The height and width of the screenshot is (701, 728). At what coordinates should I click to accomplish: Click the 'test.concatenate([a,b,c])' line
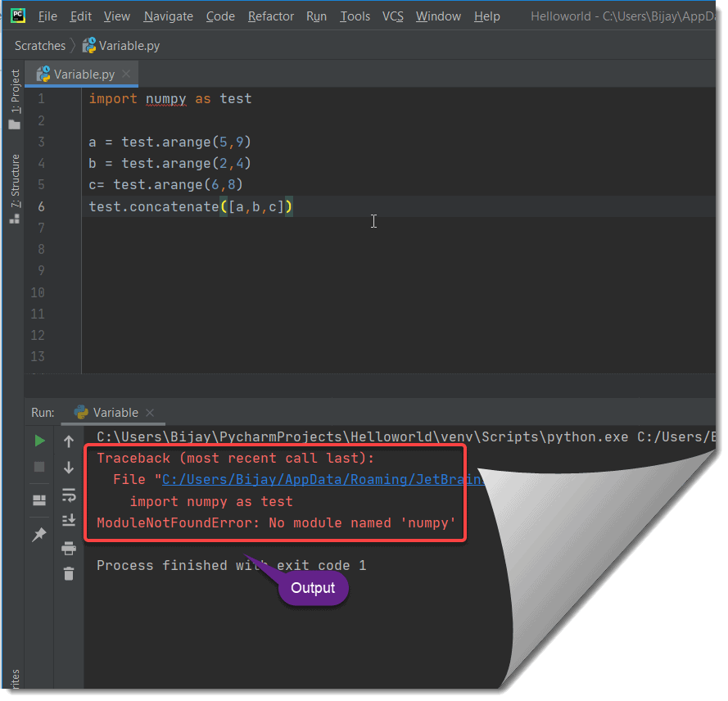190,206
